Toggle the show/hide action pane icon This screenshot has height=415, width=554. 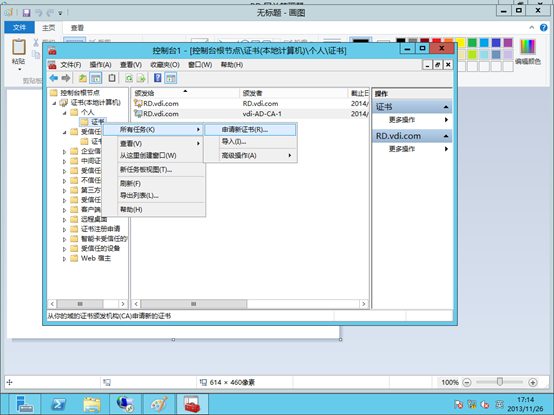tap(171, 78)
